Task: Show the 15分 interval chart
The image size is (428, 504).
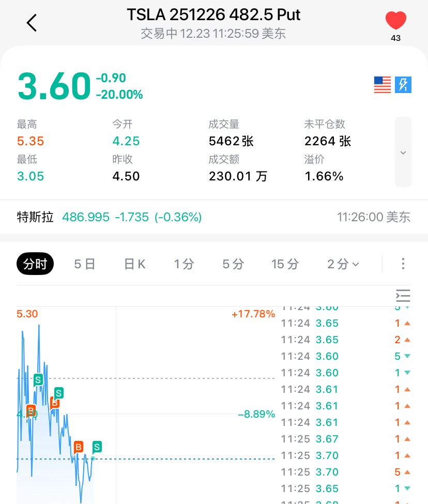Action: (285, 264)
